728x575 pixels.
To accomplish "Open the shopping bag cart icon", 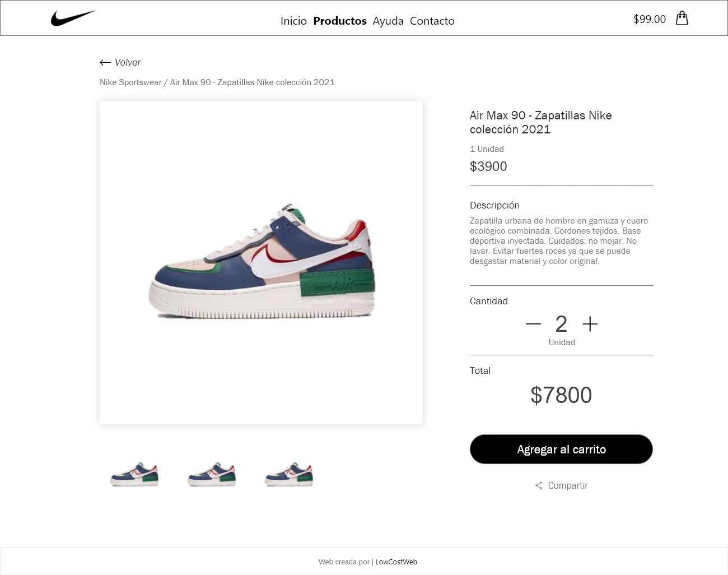I will pos(682,18).
